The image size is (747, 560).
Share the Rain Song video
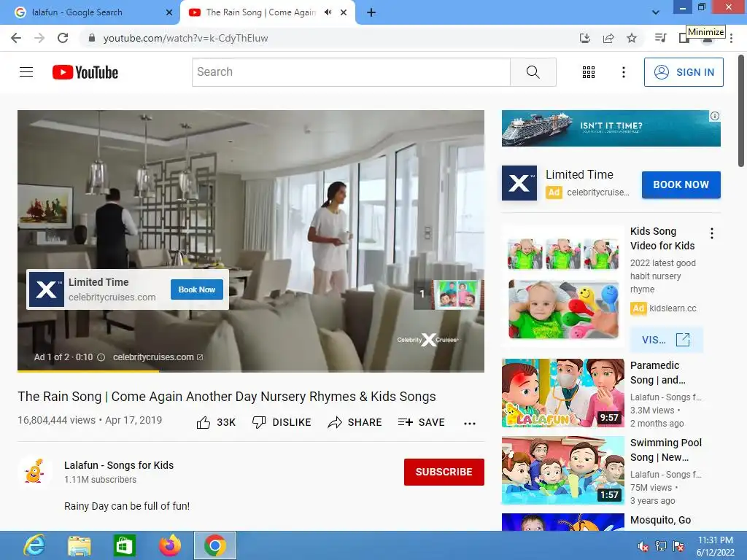click(355, 422)
